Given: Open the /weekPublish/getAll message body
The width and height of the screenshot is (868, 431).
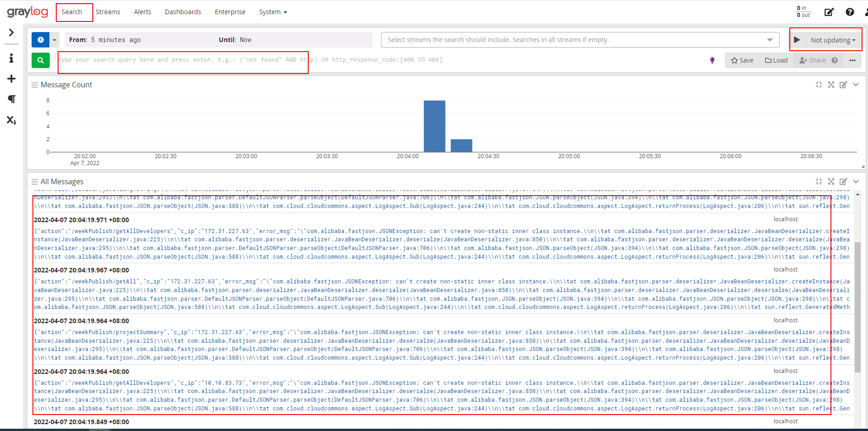Looking at the screenshot, I should pyautogui.click(x=442, y=294).
